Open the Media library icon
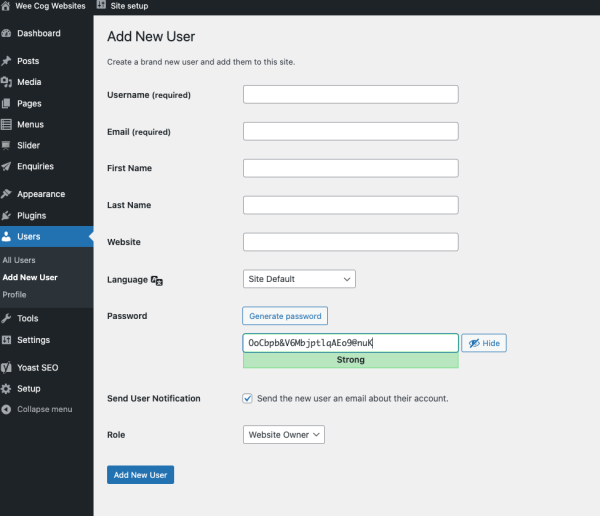 pos(6,82)
